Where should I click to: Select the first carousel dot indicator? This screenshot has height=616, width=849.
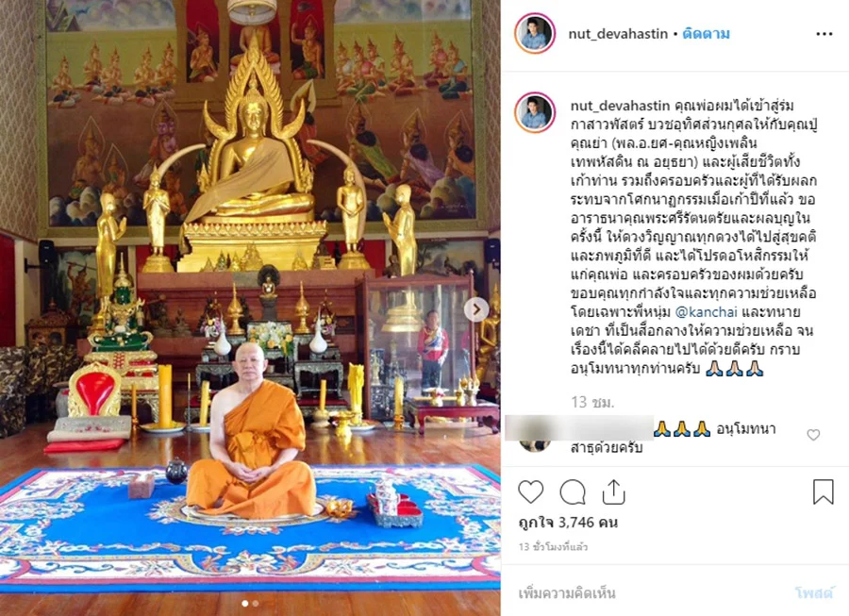[x=245, y=603]
